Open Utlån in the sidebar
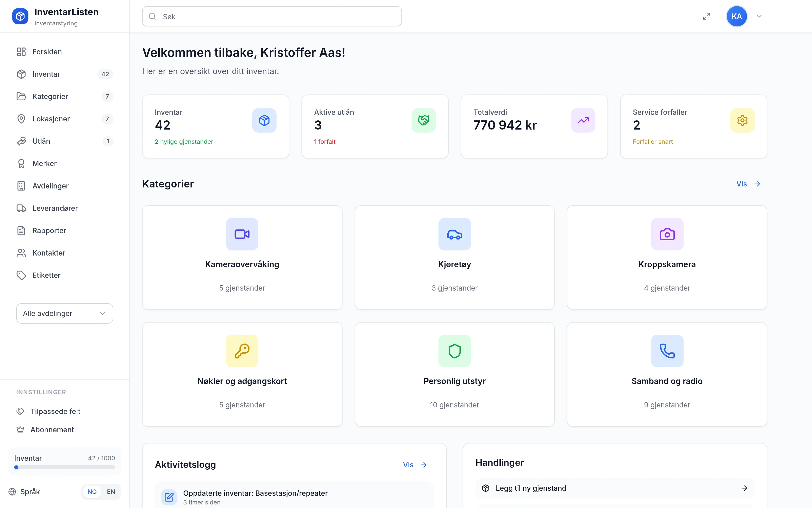This screenshot has height=508, width=812. coord(65,141)
